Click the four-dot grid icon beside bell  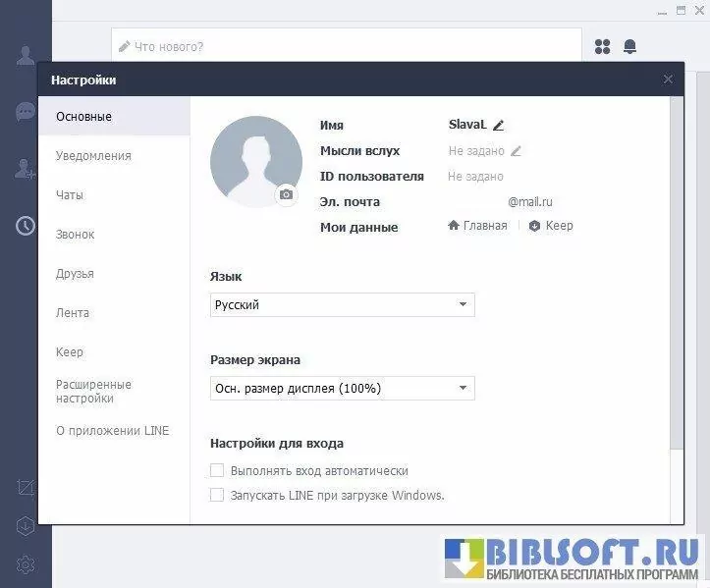click(603, 46)
